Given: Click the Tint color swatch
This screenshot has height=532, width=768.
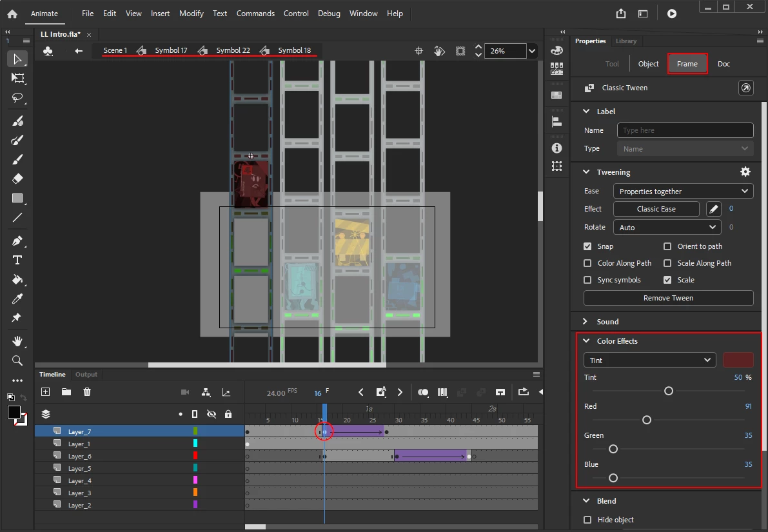Looking at the screenshot, I should point(738,360).
